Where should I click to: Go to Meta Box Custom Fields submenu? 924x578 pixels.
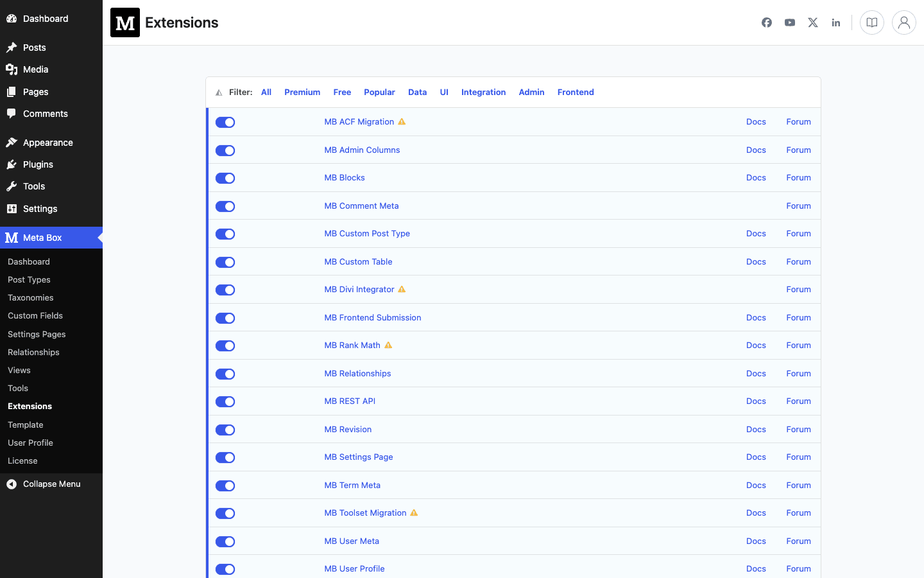pyautogui.click(x=51, y=315)
